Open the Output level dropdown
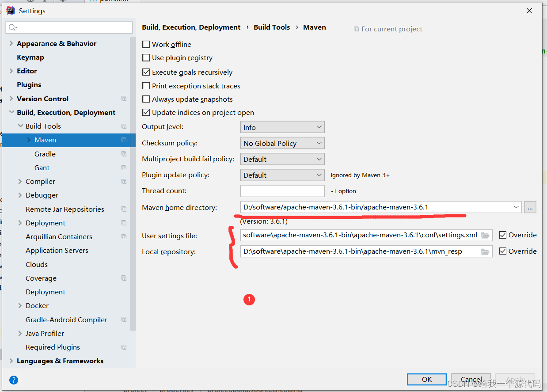The height and width of the screenshot is (392, 547). [282, 127]
